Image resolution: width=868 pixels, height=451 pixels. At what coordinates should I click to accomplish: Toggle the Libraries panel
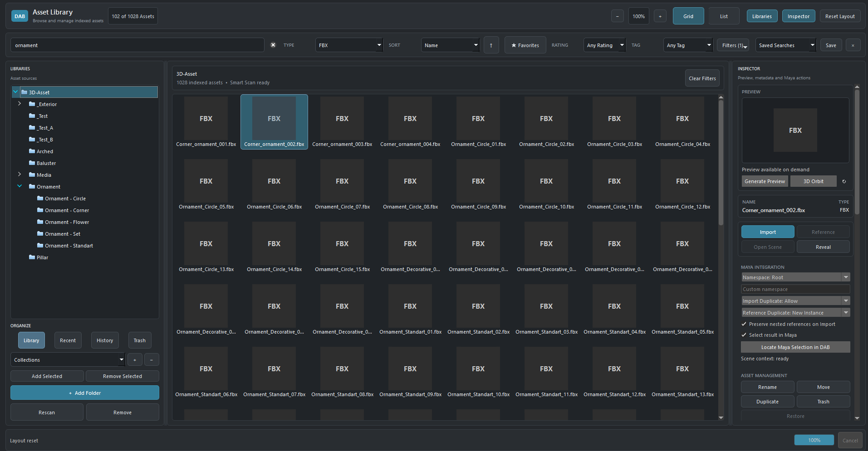(762, 16)
